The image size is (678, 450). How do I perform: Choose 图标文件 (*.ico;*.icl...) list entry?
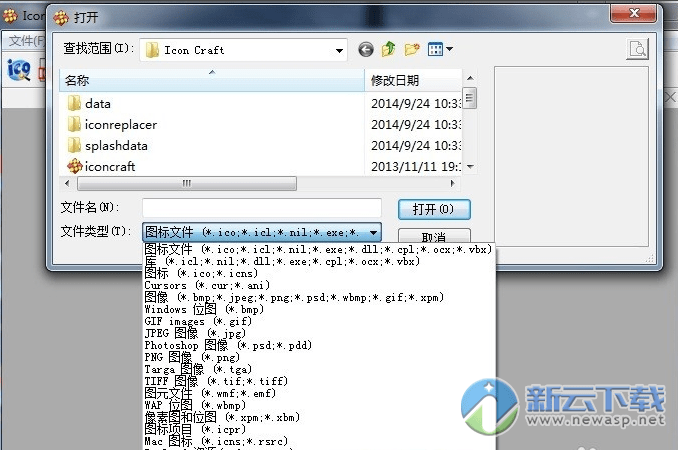pyautogui.click(x=318, y=249)
